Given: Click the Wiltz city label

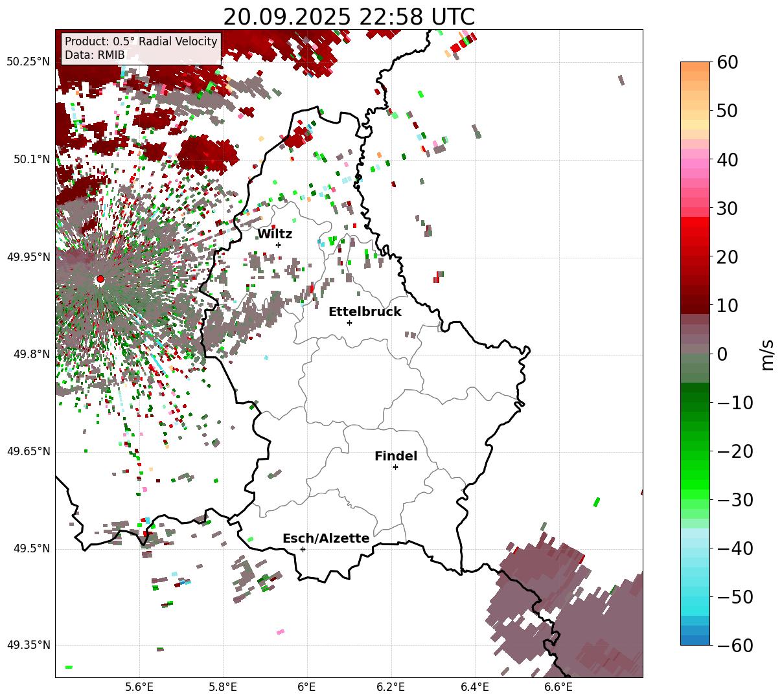Looking at the screenshot, I should tap(275, 234).
